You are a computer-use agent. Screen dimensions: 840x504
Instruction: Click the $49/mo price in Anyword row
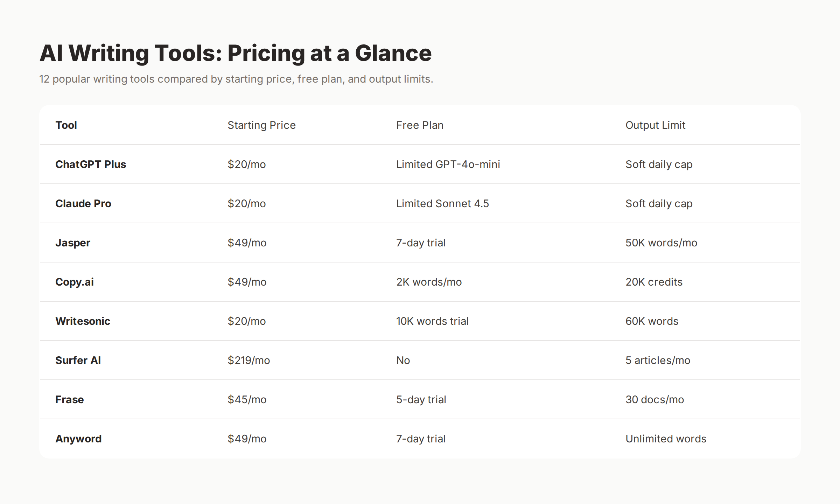(247, 439)
